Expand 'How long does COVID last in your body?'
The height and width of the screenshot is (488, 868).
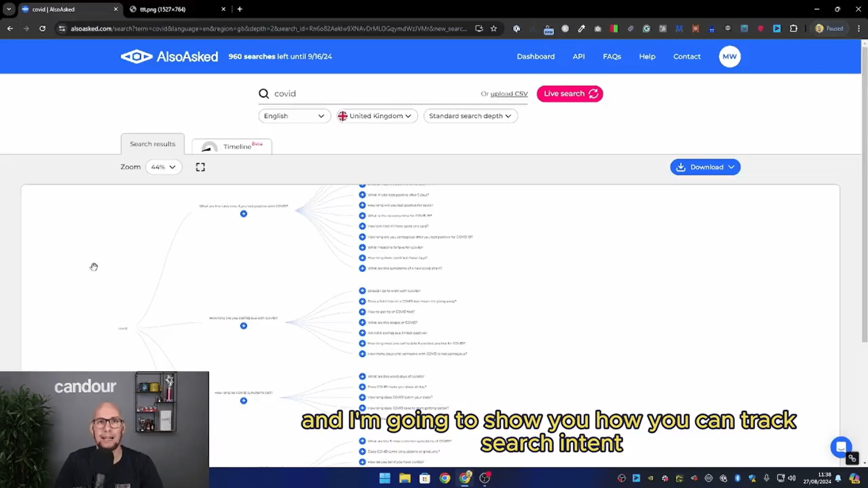coord(362,397)
